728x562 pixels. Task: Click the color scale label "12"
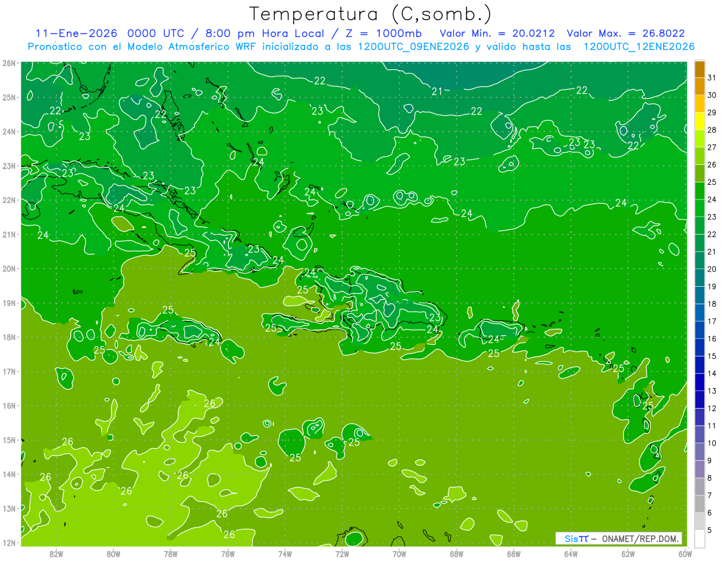click(x=712, y=408)
